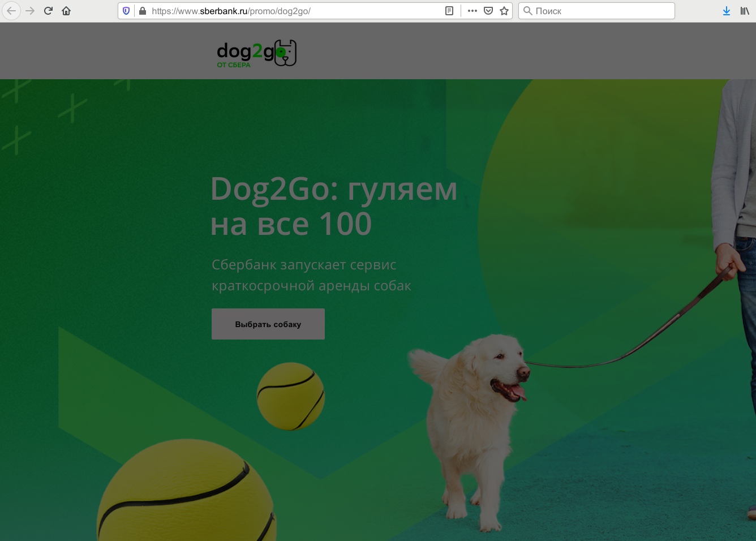Open the downloads panel
This screenshot has height=541, width=756.
click(727, 11)
